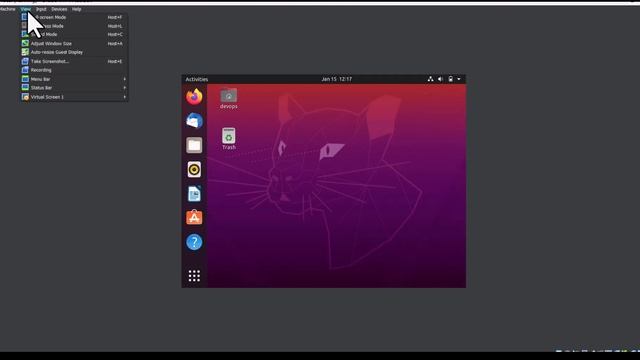Click the network icon in Ubuntu top bar
The height and width of the screenshot is (360, 640).
click(x=430, y=79)
